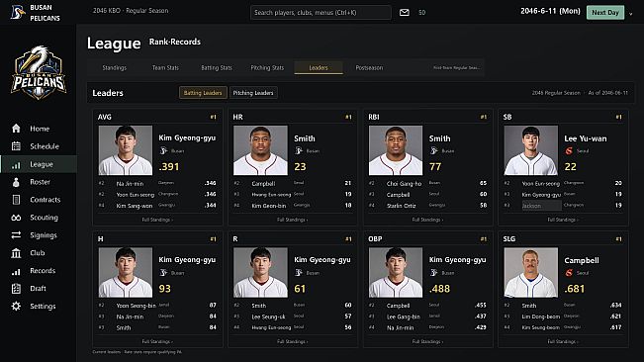The width and height of the screenshot is (644, 362).
Task: Click Seoul team icon in SB card
Action: point(569,150)
